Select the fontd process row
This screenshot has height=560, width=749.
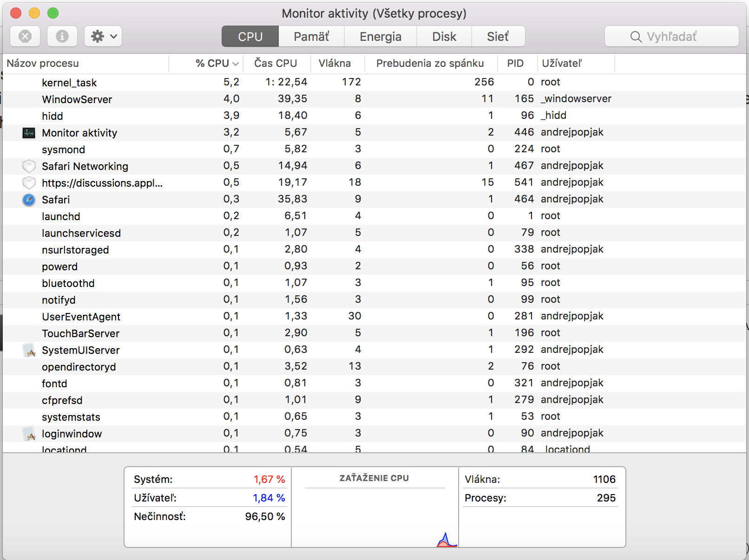coord(374,384)
